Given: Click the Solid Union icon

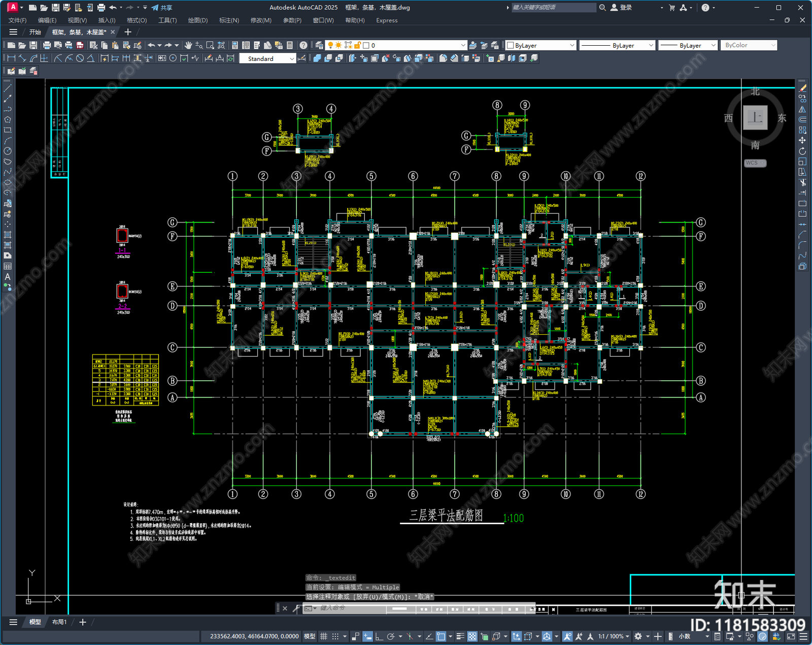Looking at the screenshot, I should pyautogui.click(x=317, y=58).
